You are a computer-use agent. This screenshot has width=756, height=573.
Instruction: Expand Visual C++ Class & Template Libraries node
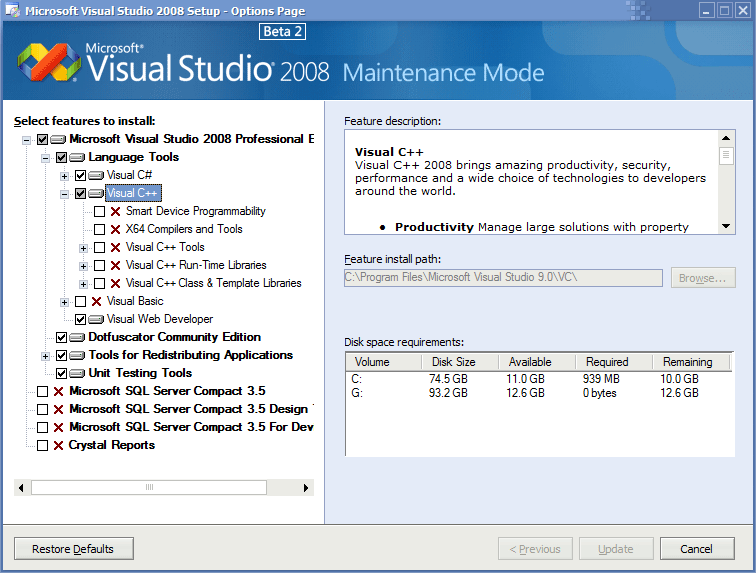point(83,284)
